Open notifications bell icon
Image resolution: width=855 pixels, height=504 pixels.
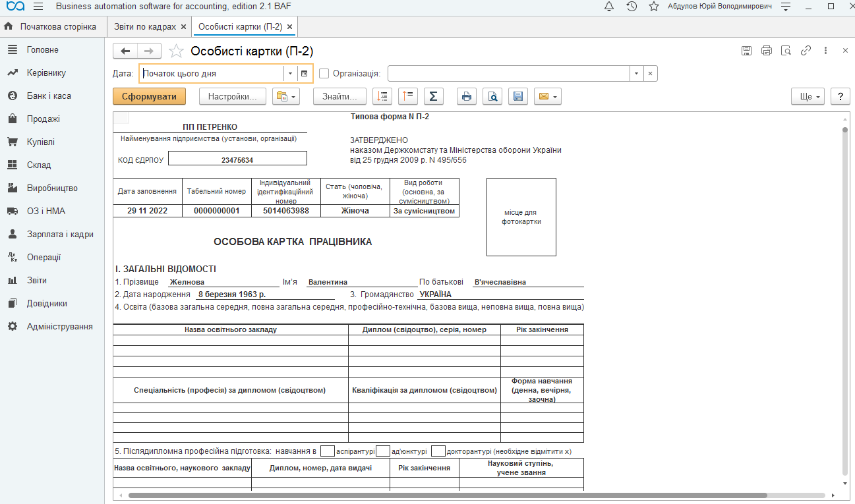pos(609,7)
